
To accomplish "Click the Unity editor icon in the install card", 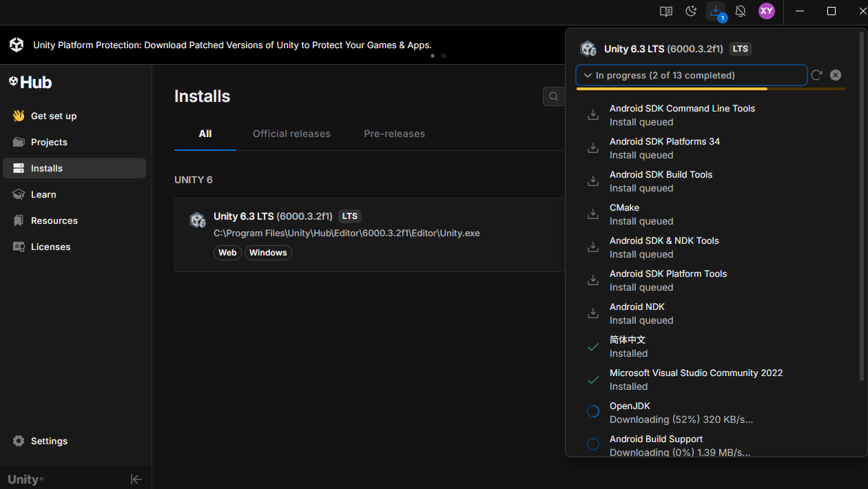I will [x=198, y=220].
